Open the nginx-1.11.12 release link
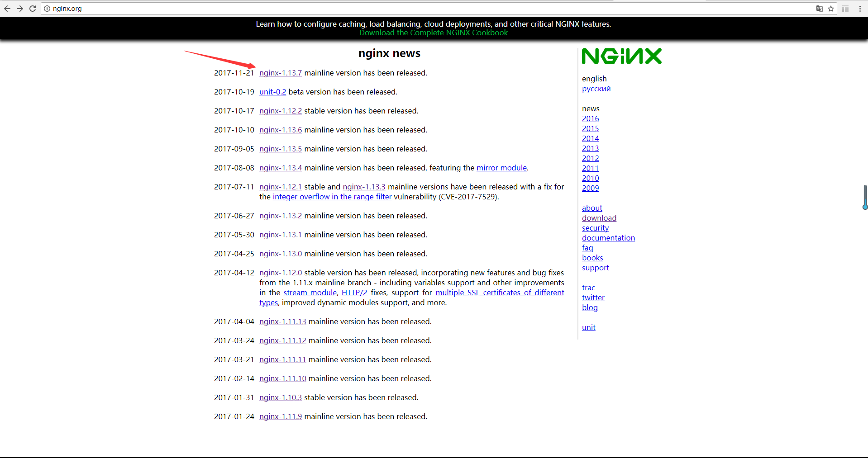This screenshot has height=458, width=868. point(283,340)
